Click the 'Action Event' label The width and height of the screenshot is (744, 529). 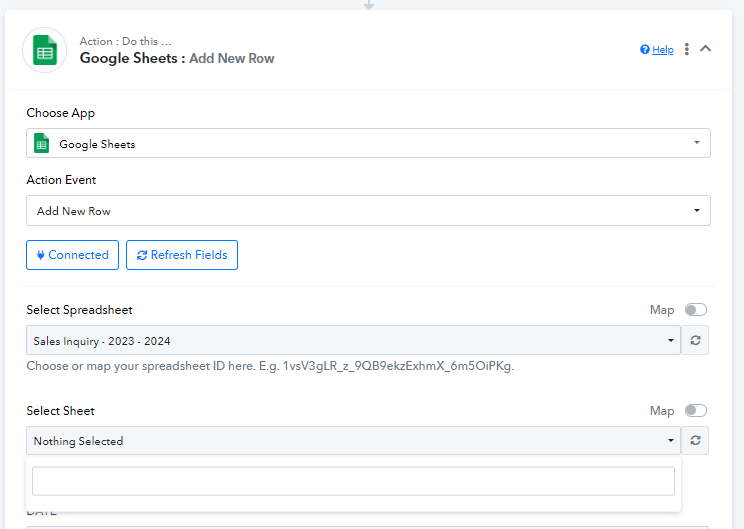tap(61, 180)
